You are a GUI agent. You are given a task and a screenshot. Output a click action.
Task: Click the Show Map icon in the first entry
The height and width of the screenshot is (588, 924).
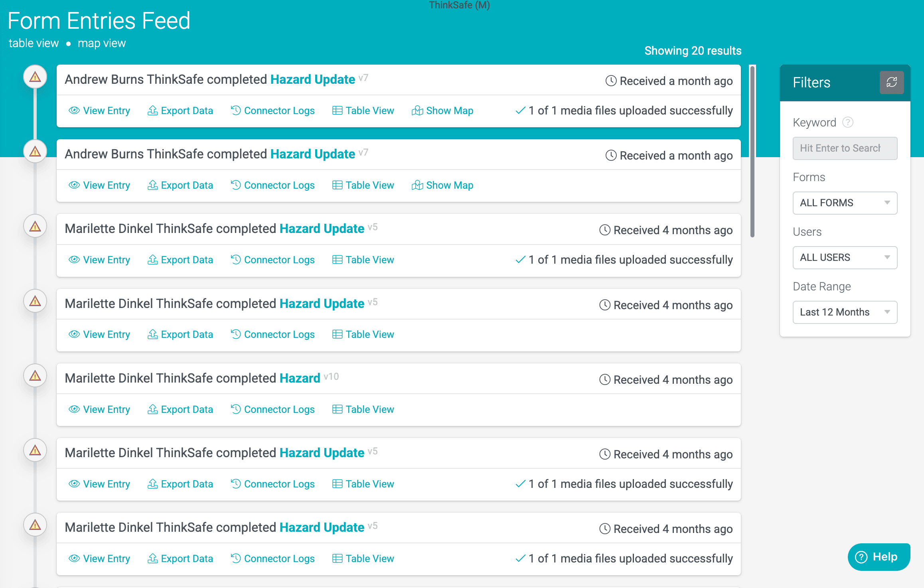tap(417, 110)
